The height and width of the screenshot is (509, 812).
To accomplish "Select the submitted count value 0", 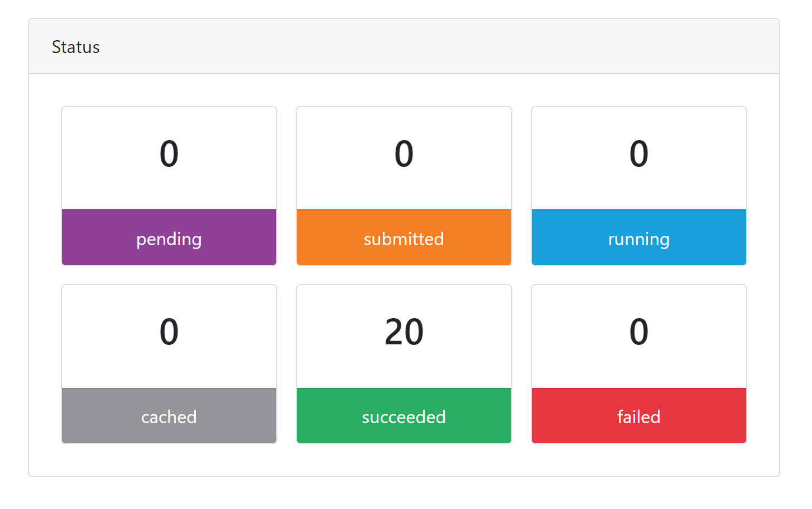I will click(404, 154).
